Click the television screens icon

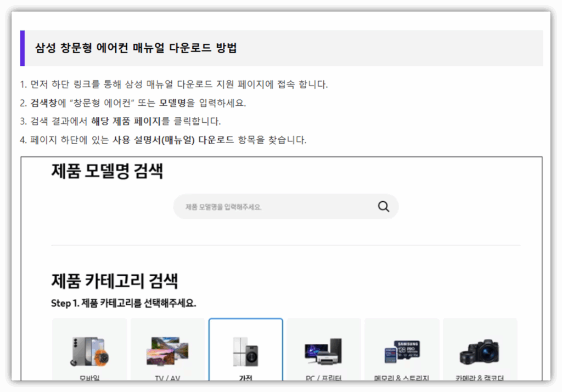(167, 351)
